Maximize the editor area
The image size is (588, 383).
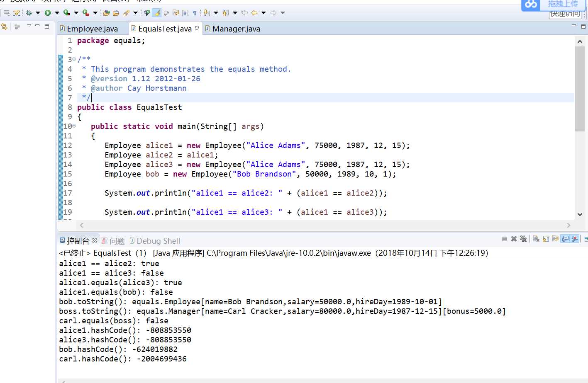pos(583,27)
